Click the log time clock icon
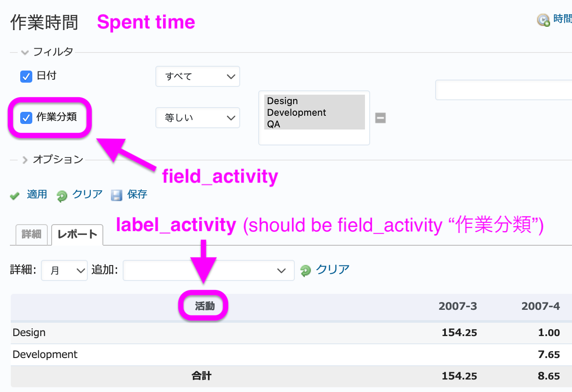 click(x=544, y=20)
